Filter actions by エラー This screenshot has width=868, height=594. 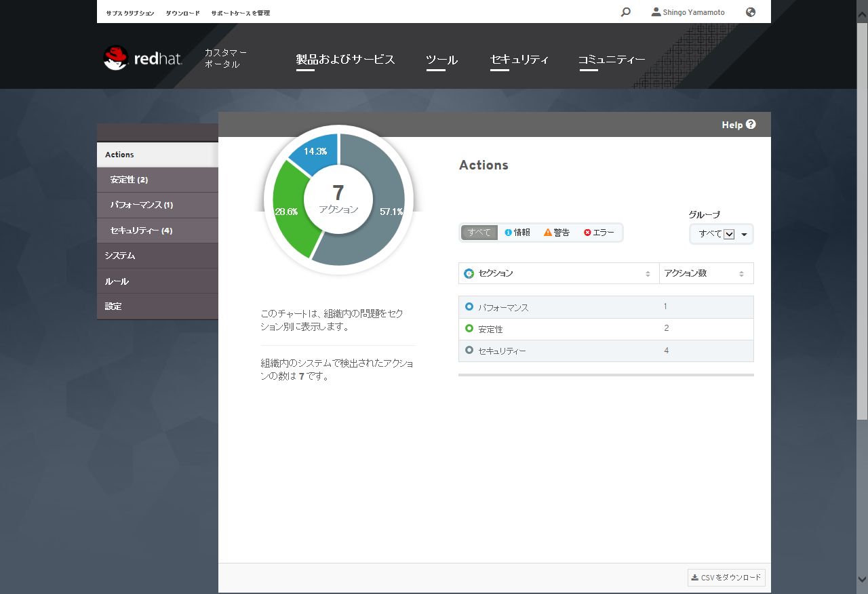click(x=599, y=233)
